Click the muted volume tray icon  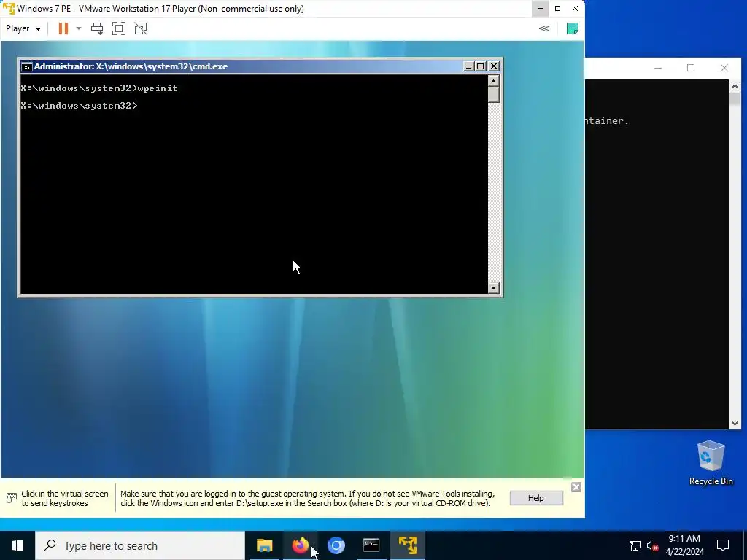[653, 545]
